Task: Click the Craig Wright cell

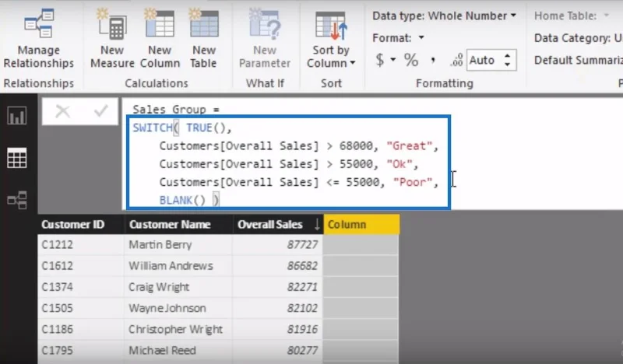Action: [178, 286]
